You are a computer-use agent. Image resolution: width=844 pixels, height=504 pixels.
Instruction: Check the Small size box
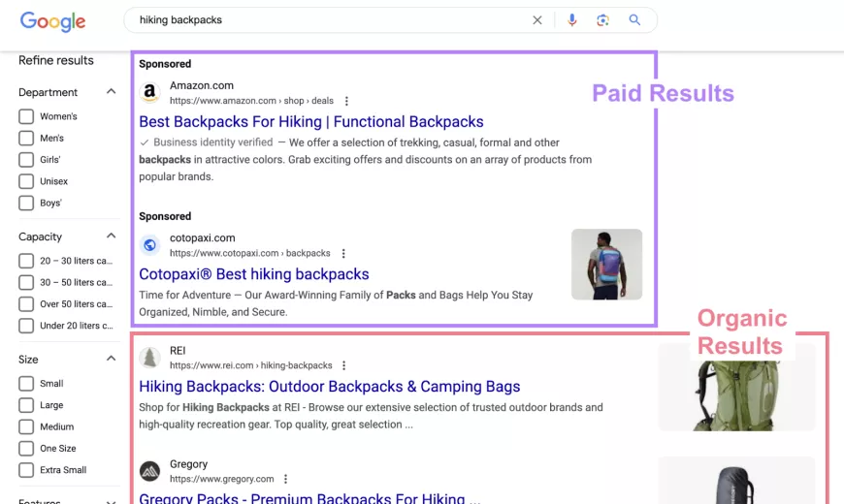pos(26,384)
